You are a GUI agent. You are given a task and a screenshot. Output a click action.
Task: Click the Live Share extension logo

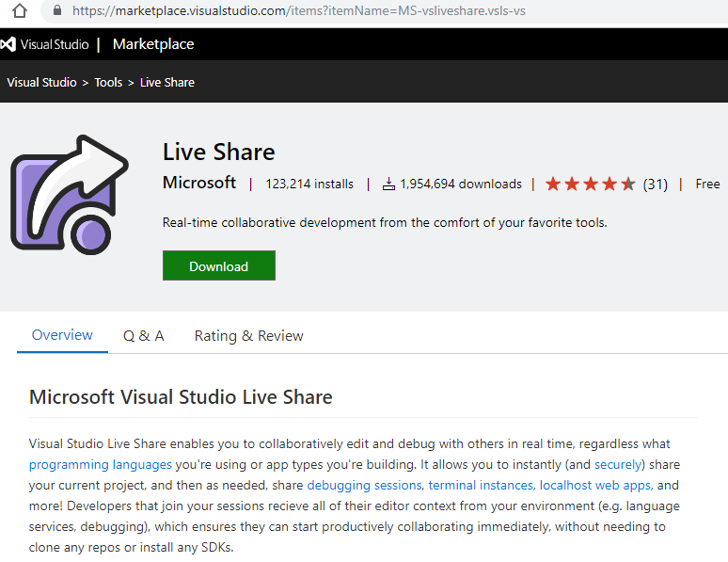coord(70,195)
